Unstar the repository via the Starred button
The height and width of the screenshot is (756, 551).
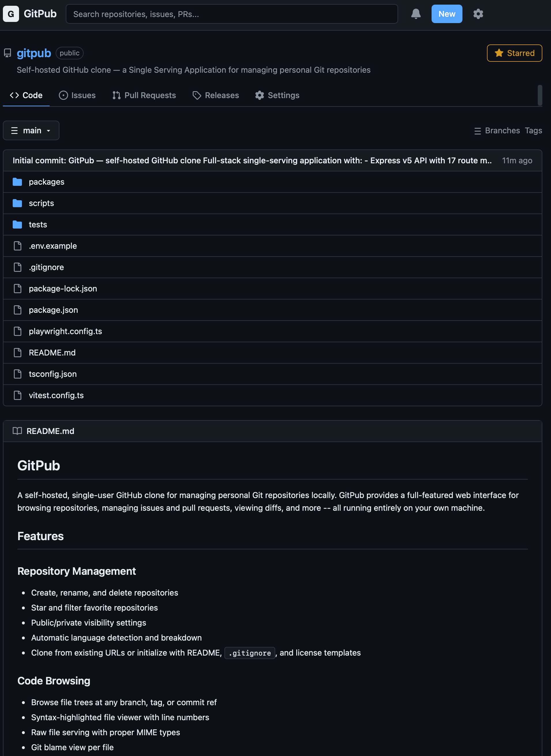(x=514, y=53)
